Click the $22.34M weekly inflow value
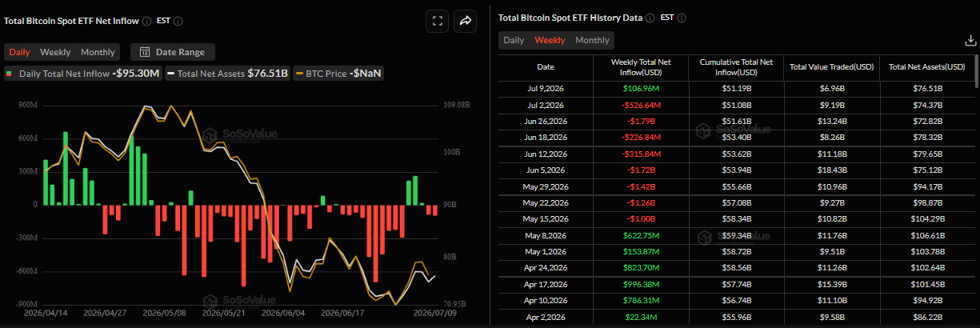Viewport: 980px width, 328px height. point(640,317)
